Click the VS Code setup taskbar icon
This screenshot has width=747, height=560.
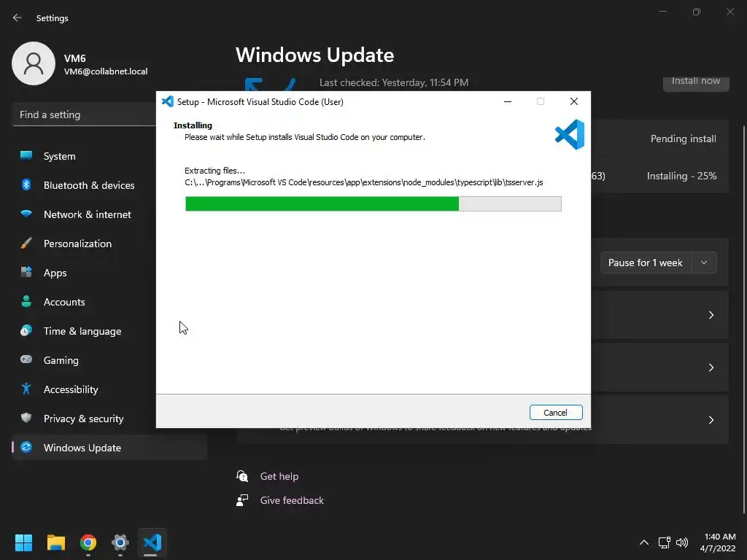click(x=152, y=542)
